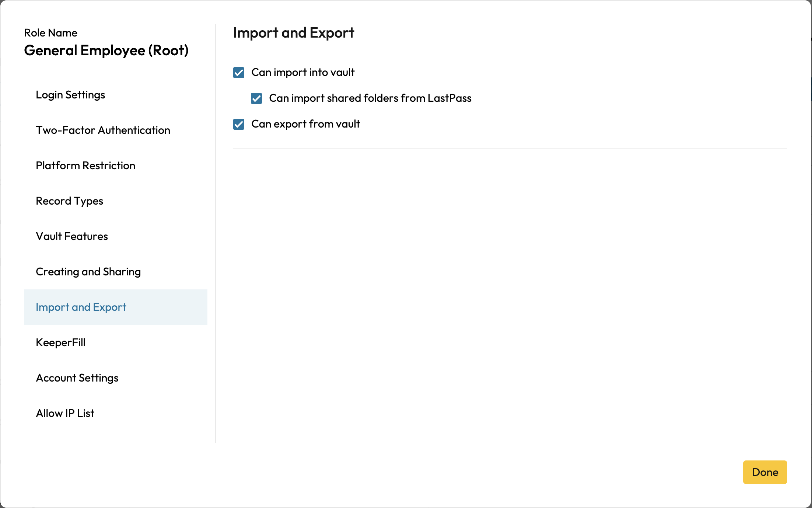Click the yellow Done button
Screen dimensions: 812x508
[x=765, y=472]
